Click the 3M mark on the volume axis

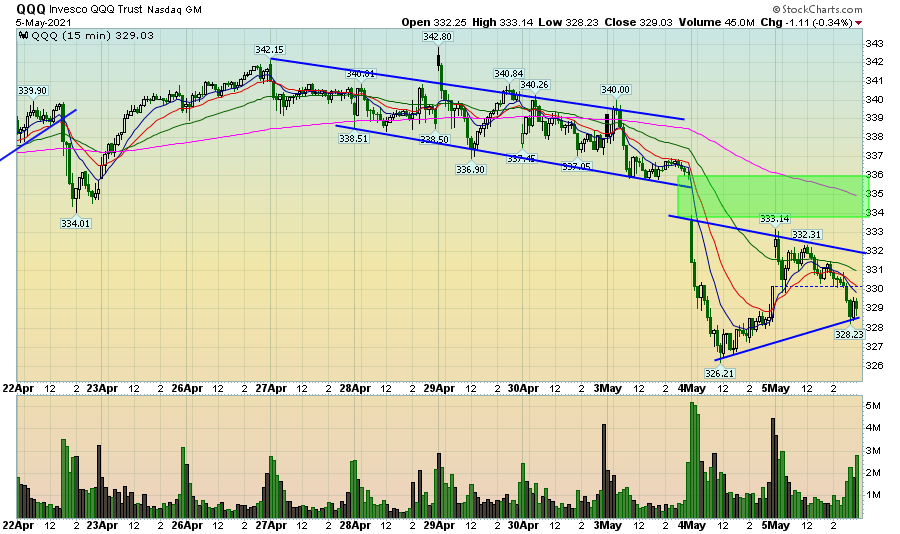pos(873,451)
